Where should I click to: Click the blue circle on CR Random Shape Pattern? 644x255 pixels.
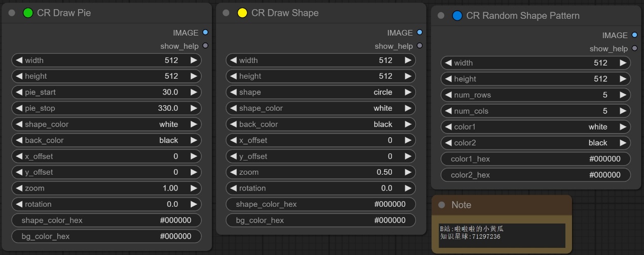click(x=457, y=16)
